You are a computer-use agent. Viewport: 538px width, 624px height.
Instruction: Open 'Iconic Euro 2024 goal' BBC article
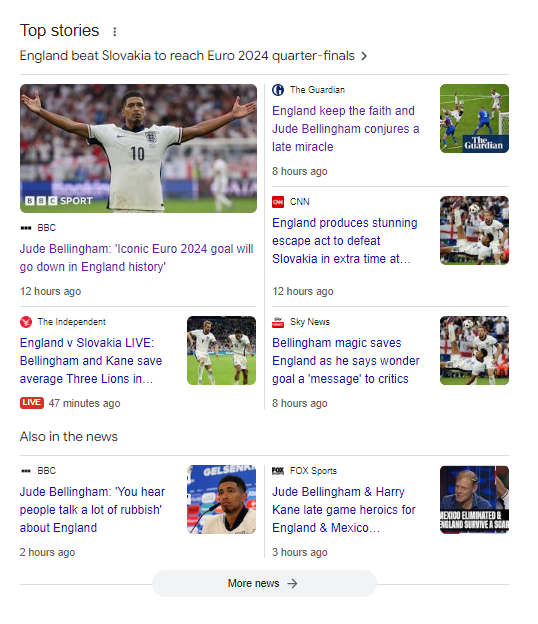pyautogui.click(x=136, y=257)
